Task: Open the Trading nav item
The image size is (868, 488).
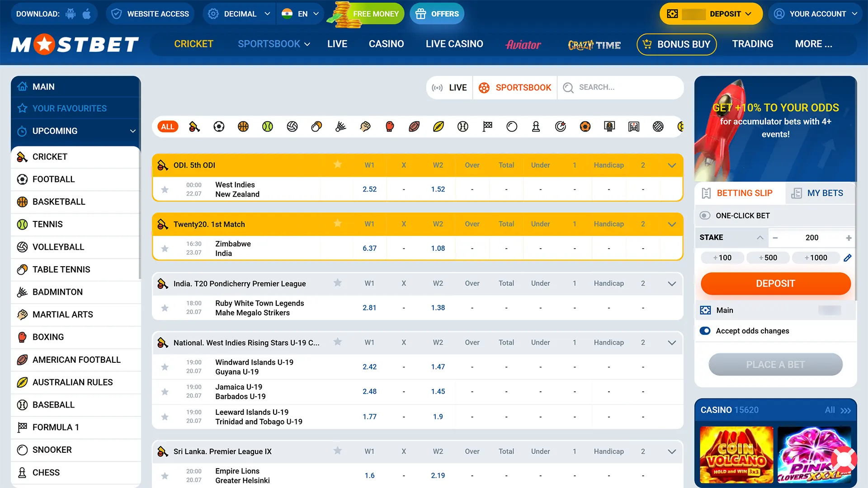Action: [753, 44]
